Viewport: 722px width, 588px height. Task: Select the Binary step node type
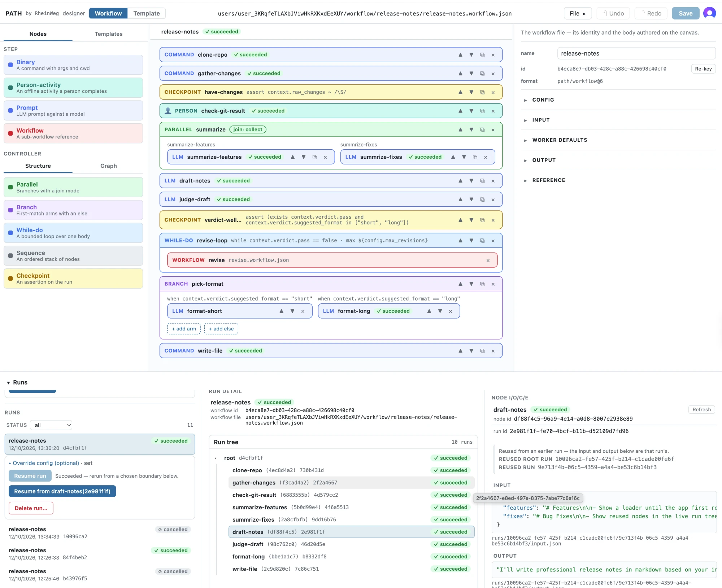73,65
